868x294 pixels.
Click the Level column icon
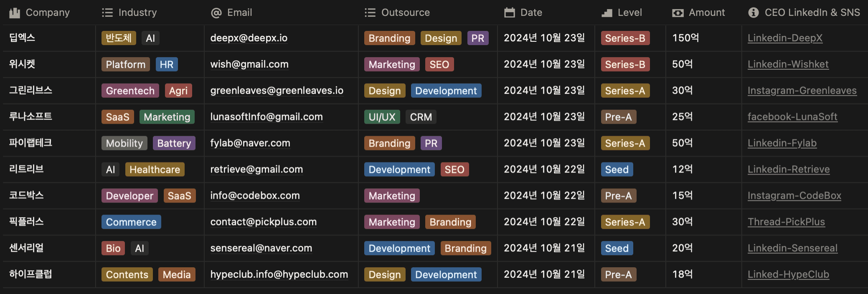(x=607, y=13)
